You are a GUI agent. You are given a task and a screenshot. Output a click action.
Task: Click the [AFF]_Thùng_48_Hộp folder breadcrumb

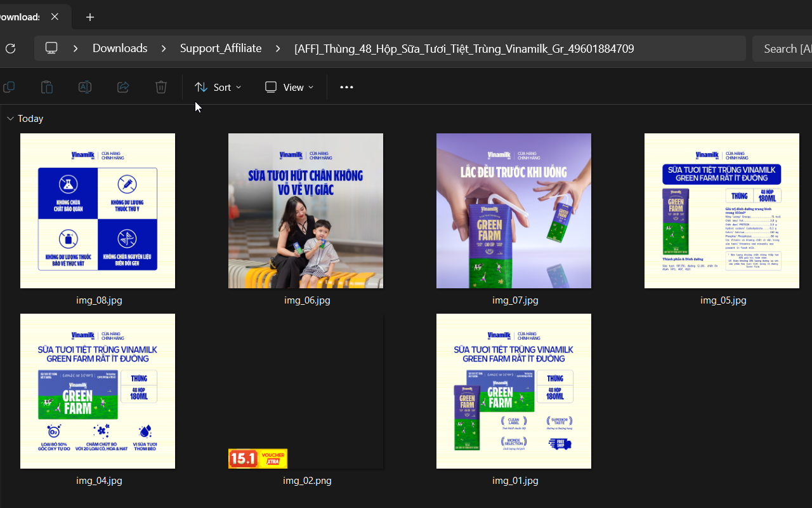pyautogui.click(x=464, y=49)
